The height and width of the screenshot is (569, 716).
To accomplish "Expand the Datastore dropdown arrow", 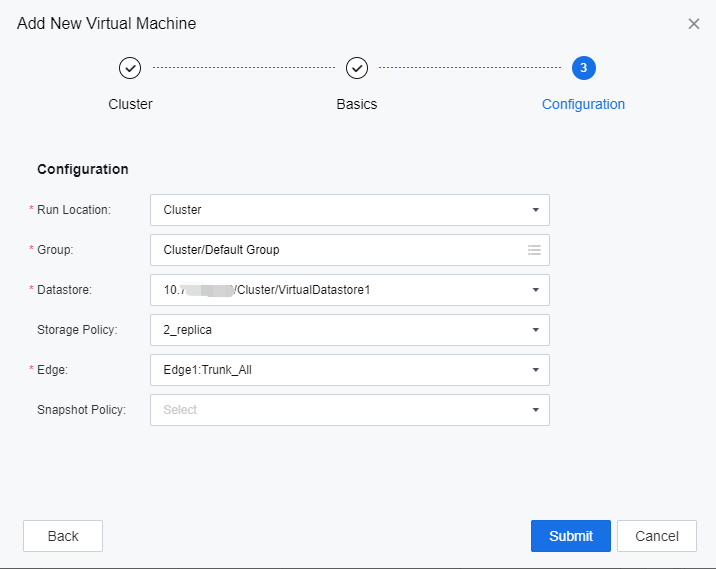I will 535,290.
